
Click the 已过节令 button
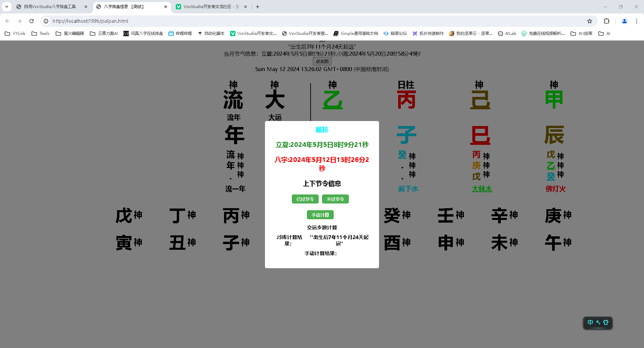(305, 199)
